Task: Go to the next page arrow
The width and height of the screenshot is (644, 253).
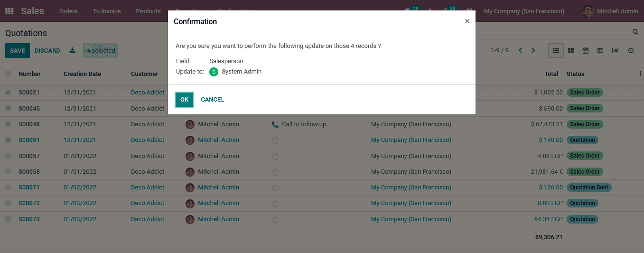Action: tap(533, 50)
